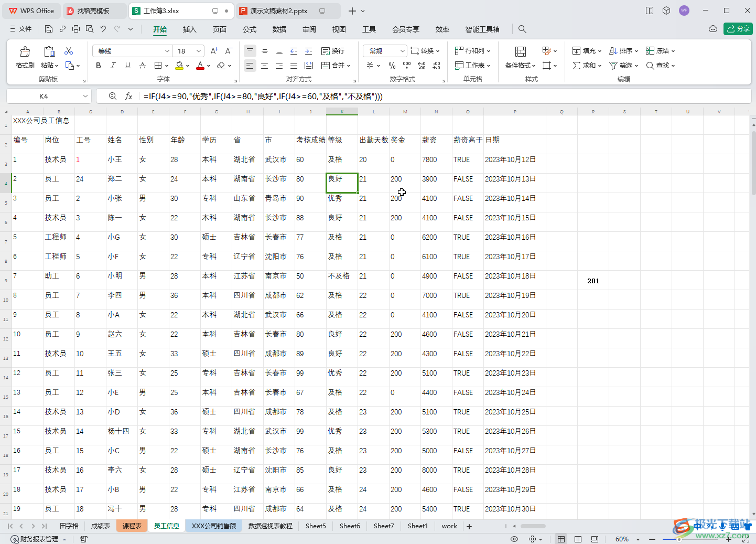756x544 pixels.
Task: Toggle Italic formatting
Action: [x=113, y=66]
